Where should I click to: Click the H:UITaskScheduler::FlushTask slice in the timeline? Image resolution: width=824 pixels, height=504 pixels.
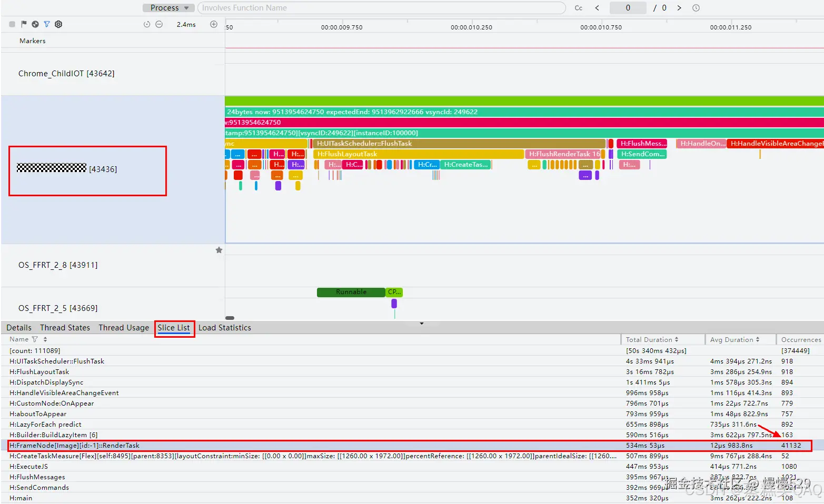(459, 144)
